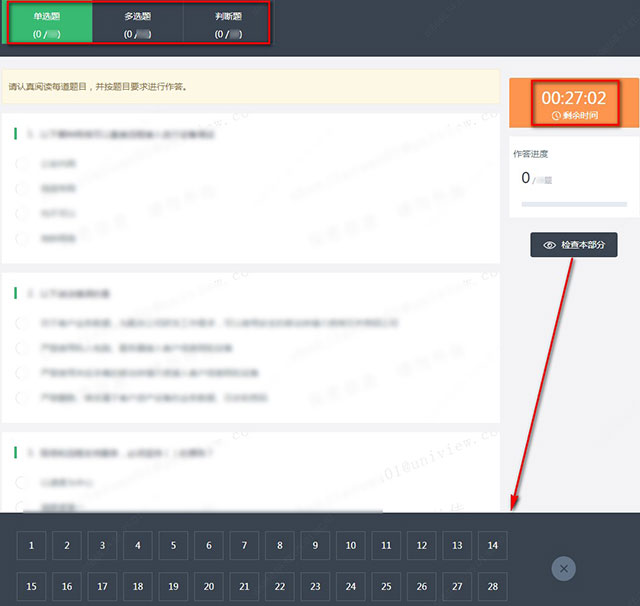Jump to question number 28
Screen dimensions: 640x606
click(493, 587)
